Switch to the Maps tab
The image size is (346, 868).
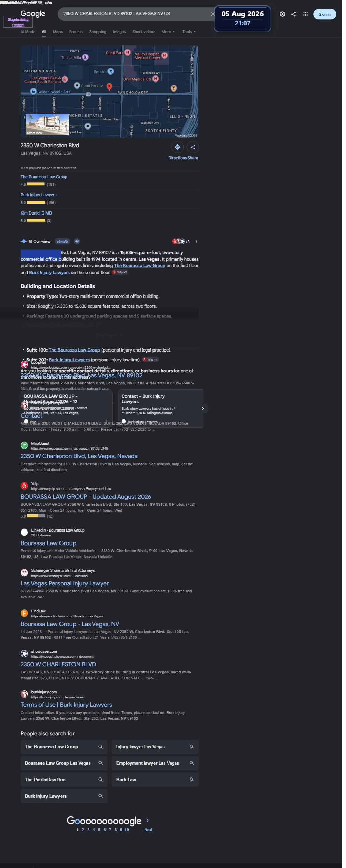coord(58,32)
